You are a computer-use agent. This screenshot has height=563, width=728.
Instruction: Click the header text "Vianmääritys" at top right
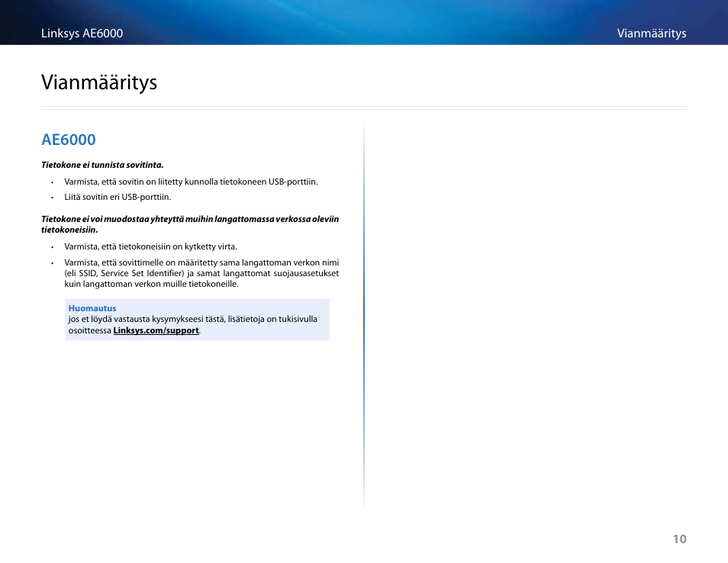[x=652, y=34]
